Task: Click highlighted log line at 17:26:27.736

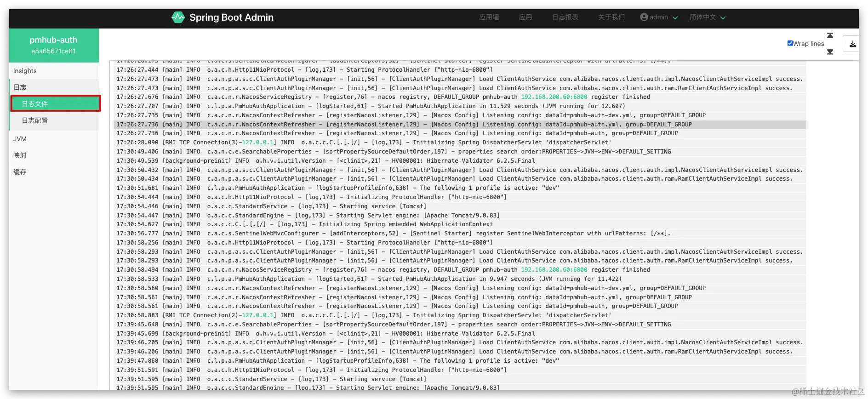Action: [x=460, y=125]
